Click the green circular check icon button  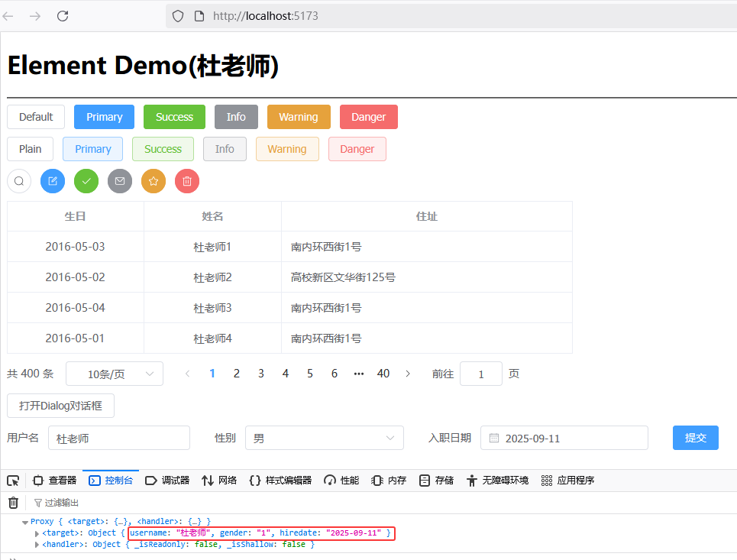click(86, 181)
